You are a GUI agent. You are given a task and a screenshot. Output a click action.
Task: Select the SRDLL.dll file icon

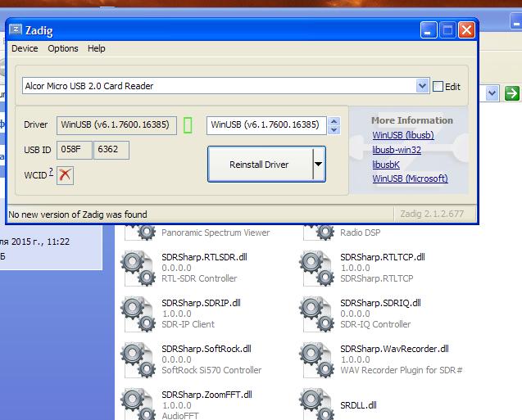tap(317, 405)
